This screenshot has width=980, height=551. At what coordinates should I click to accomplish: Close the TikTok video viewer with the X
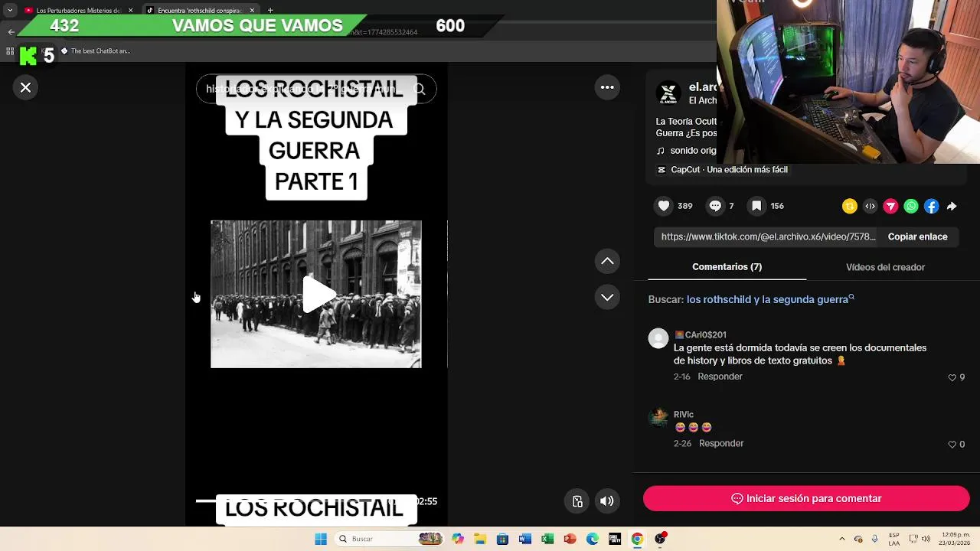coord(25,88)
